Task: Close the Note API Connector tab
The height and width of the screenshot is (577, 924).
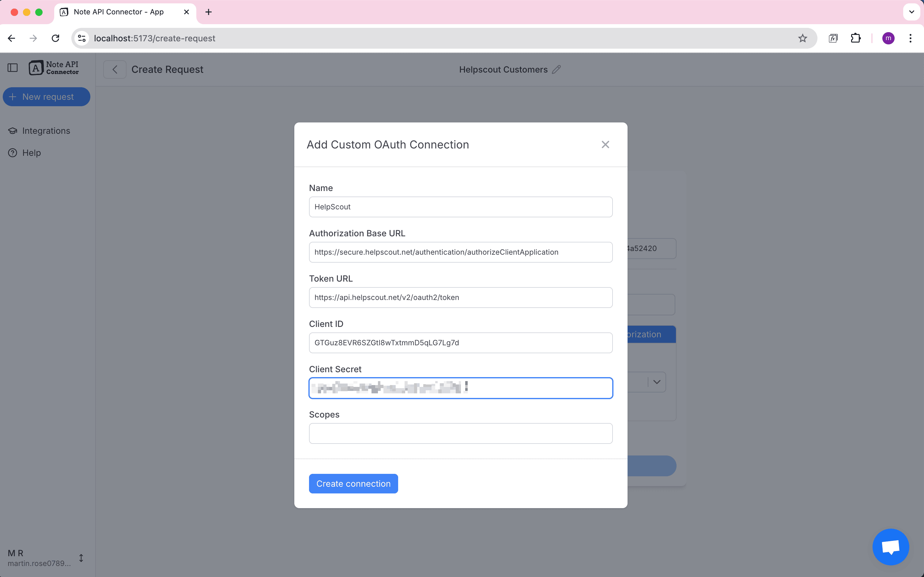Action: (x=186, y=12)
